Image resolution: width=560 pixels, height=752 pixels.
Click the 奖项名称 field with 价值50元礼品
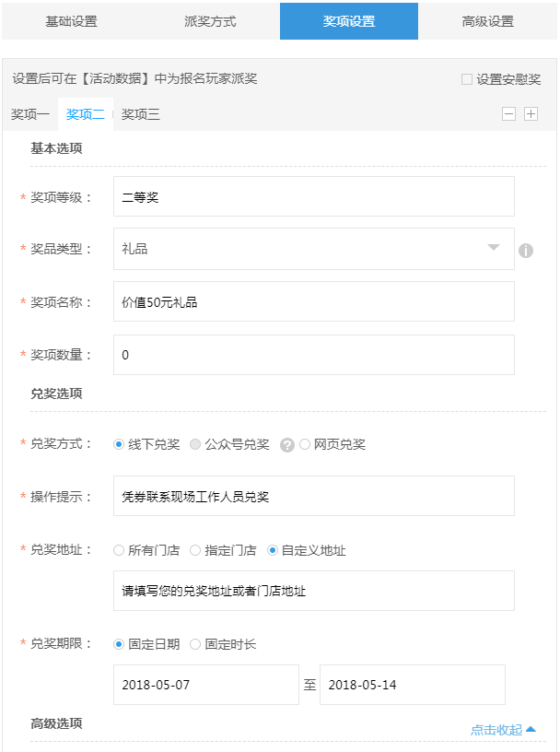(314, 301)
